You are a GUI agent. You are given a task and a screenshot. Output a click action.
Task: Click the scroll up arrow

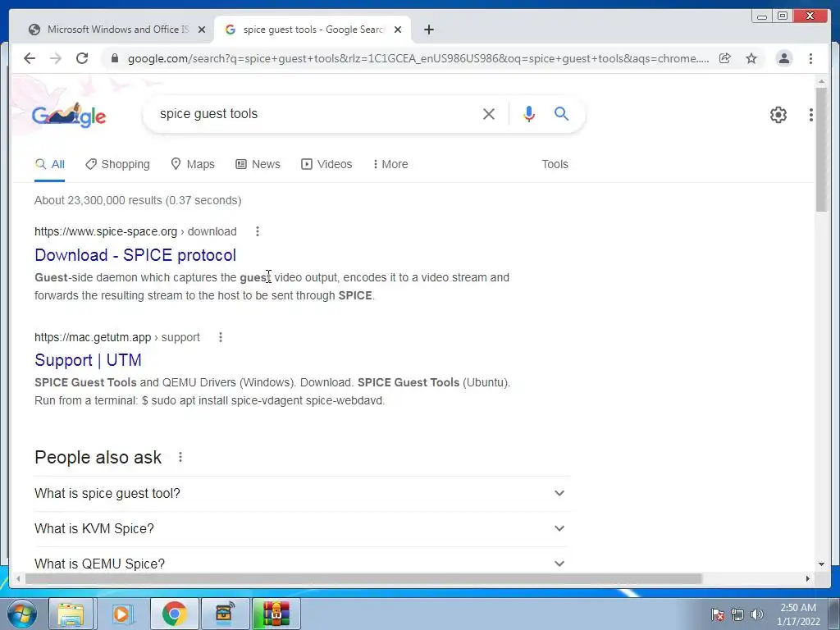(821, 81)
